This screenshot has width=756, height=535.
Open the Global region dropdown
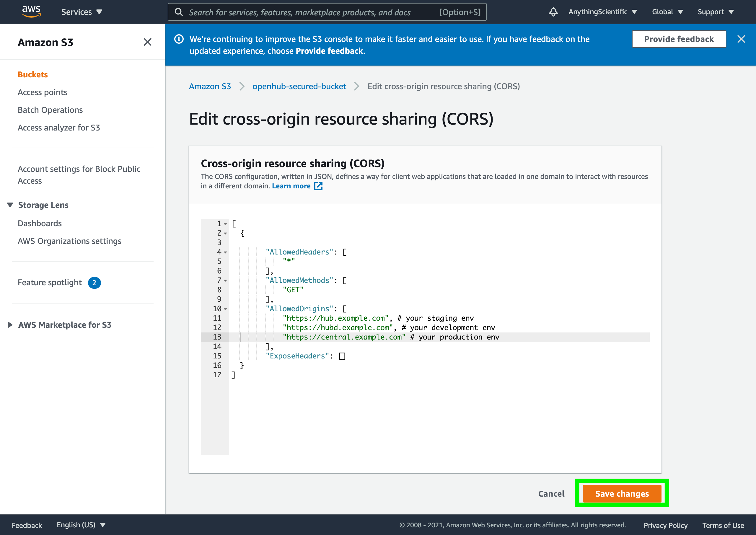click(x=667, y=12)
